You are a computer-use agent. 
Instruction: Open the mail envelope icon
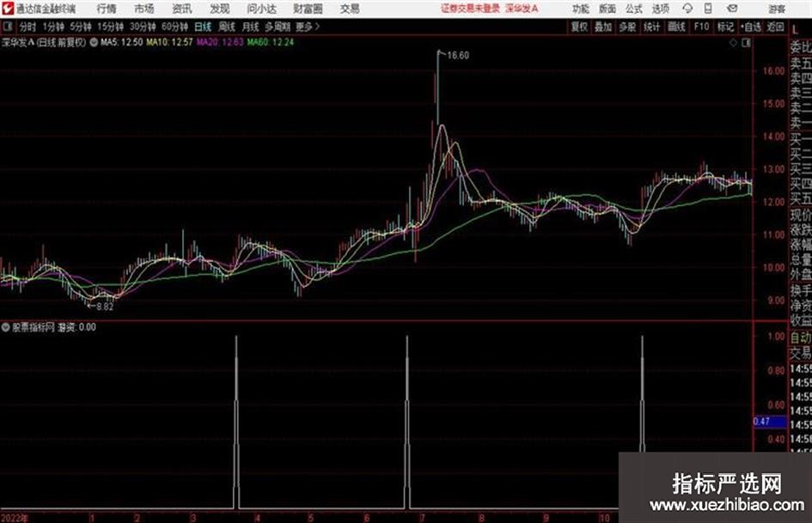tap(732, 9)
